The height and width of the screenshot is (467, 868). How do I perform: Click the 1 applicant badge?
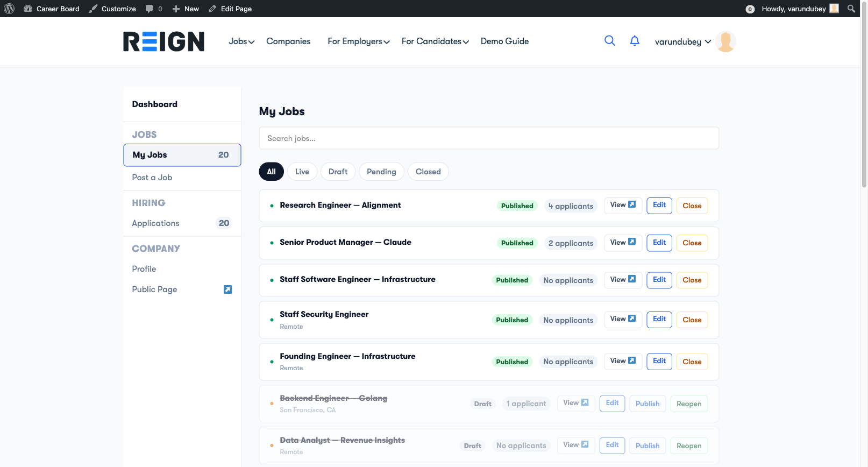526,404
